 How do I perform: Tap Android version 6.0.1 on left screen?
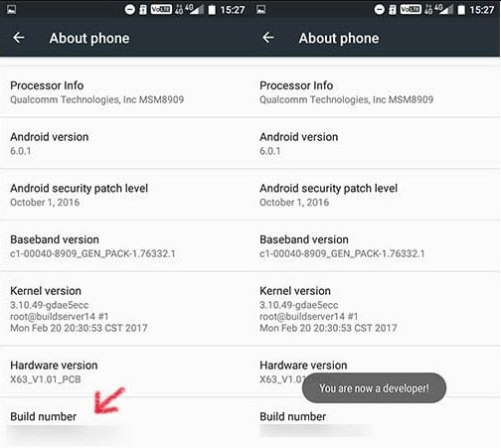click(x=124, y=143)
